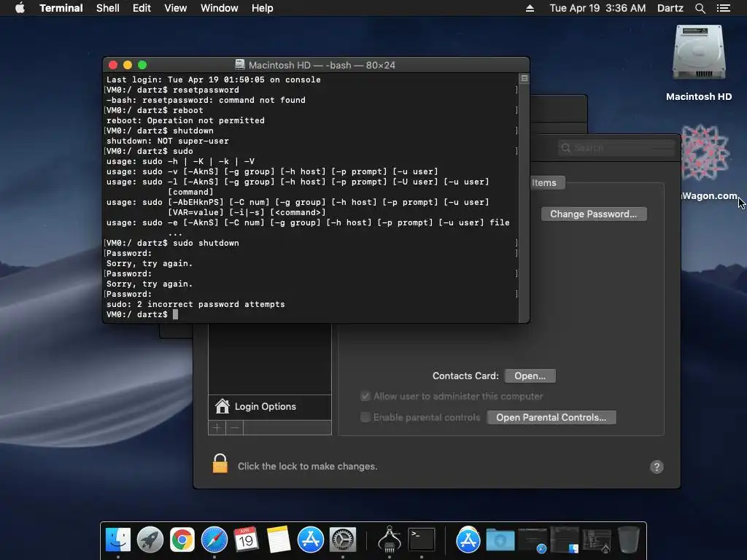Click the eject icon in the menu bar
Viewport: 747px width, 560px height.
(530, 8)
